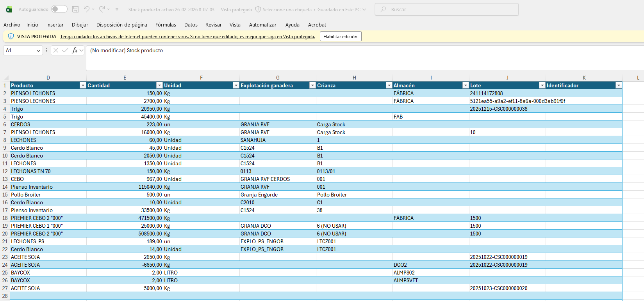This screenshot has width=644, height=301.
Task: Select the Select All corner triangle
Action: (x=6, y=78)
